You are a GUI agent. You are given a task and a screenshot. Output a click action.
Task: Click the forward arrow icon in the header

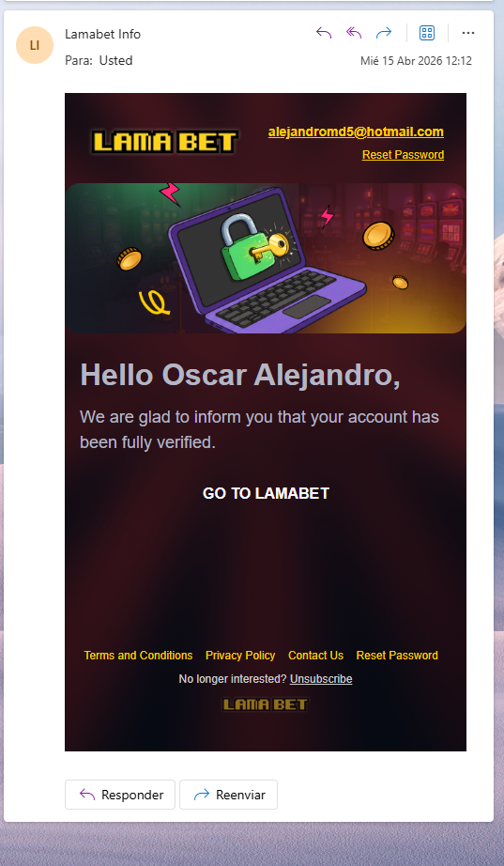pos(384,33)
